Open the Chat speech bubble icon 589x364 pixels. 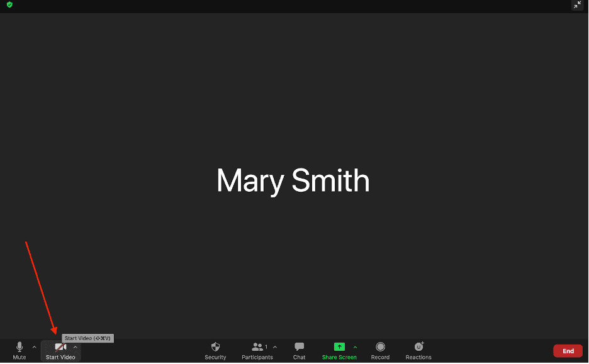click(x=300, y=347)
